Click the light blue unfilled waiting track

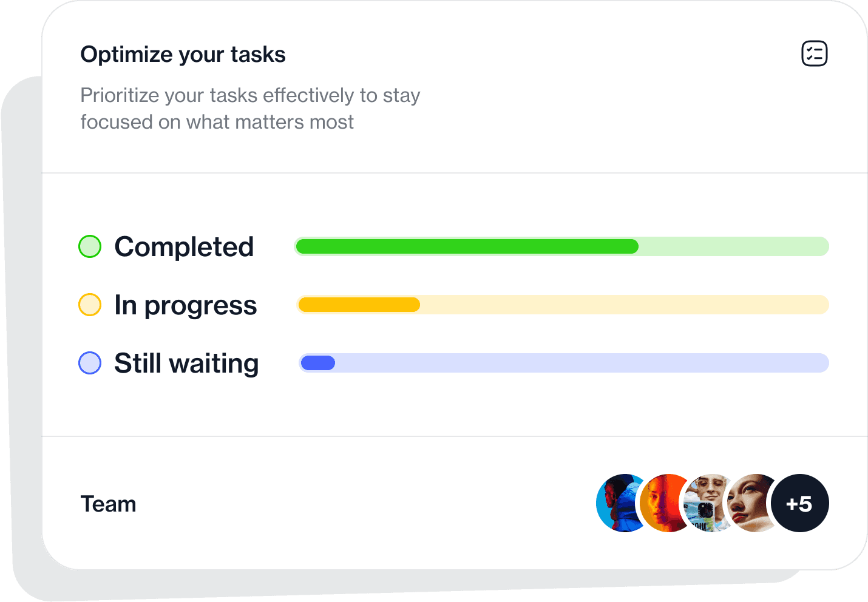[582, 363]
